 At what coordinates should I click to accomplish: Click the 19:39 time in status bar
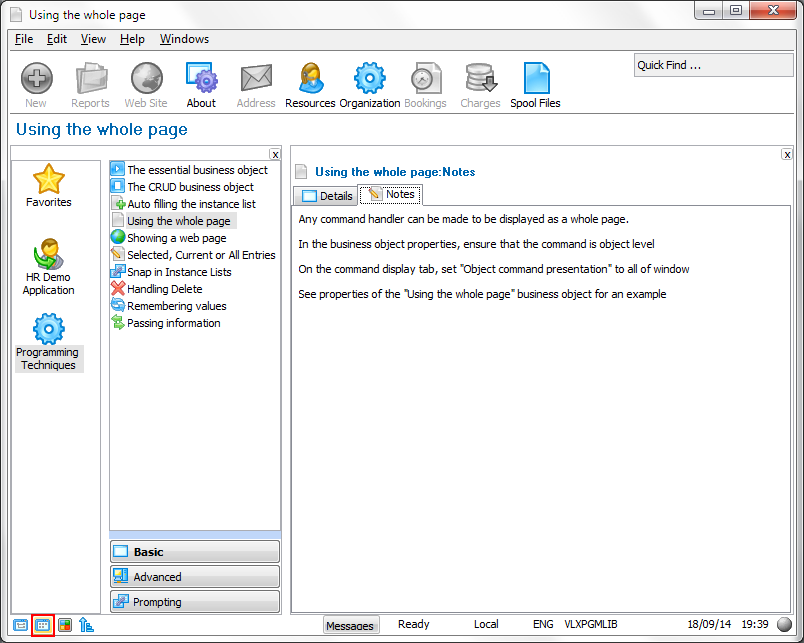(x=755, y=624)
